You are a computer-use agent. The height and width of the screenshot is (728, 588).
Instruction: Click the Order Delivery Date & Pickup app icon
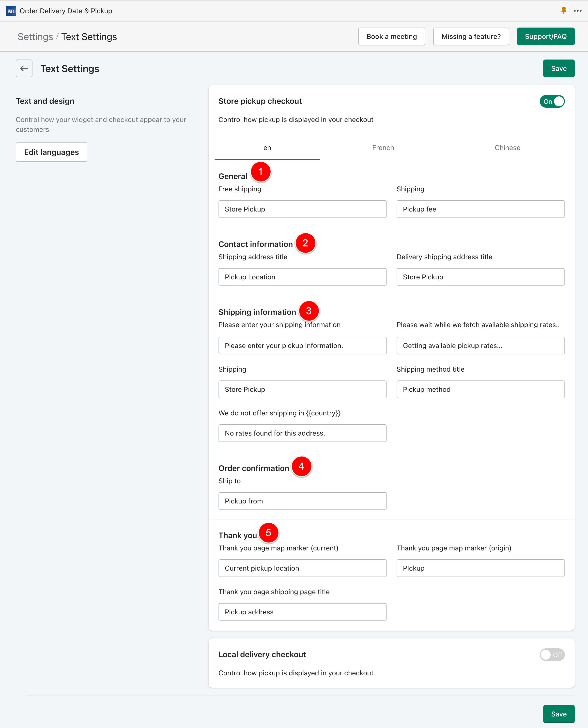pyautogui.click(x=11, y=11)
